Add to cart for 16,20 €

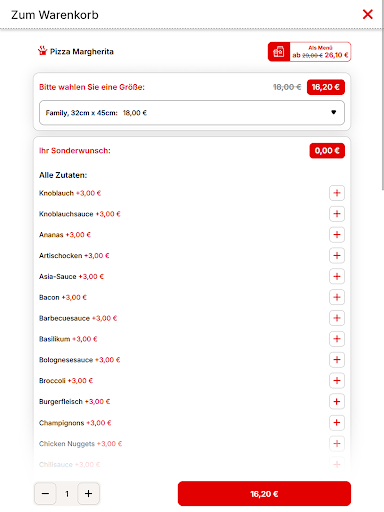pos(264,494)
